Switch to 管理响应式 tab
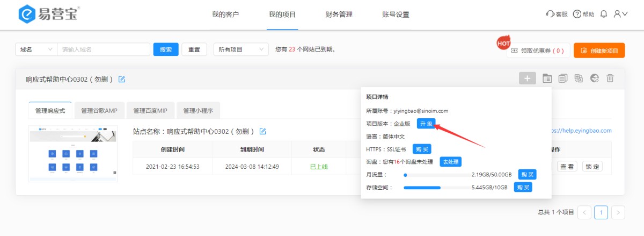644x236 pixels. pos(50,111)
